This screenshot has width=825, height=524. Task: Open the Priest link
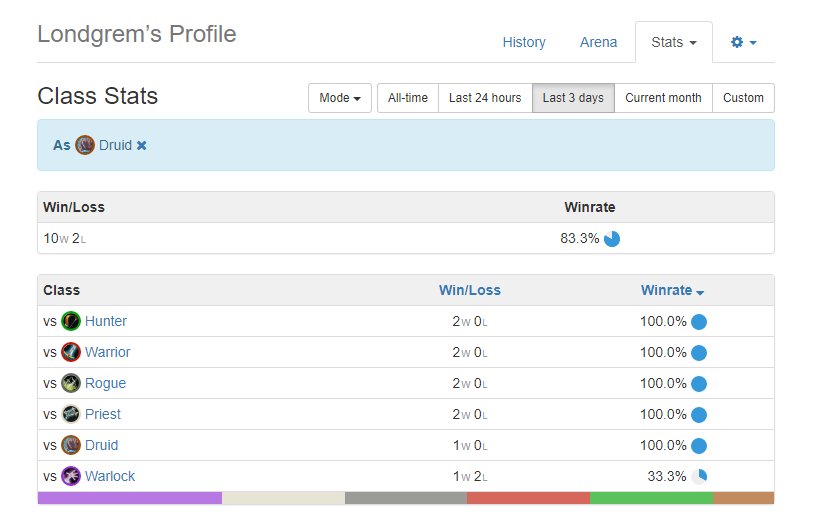[x=103, y=414]
